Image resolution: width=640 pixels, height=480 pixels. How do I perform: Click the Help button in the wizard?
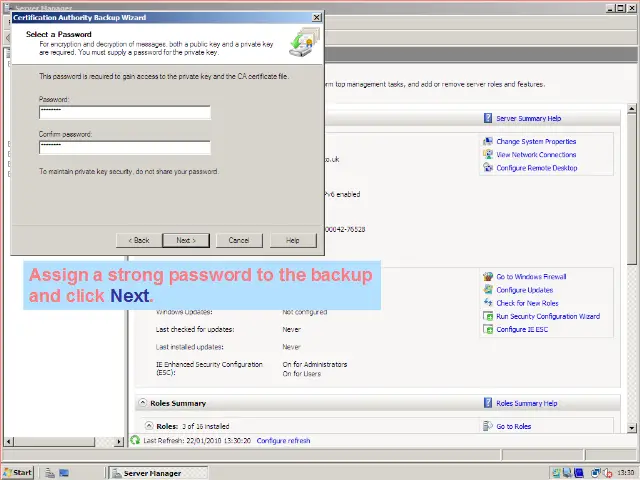pyautogui.click(x=292, y=240)
